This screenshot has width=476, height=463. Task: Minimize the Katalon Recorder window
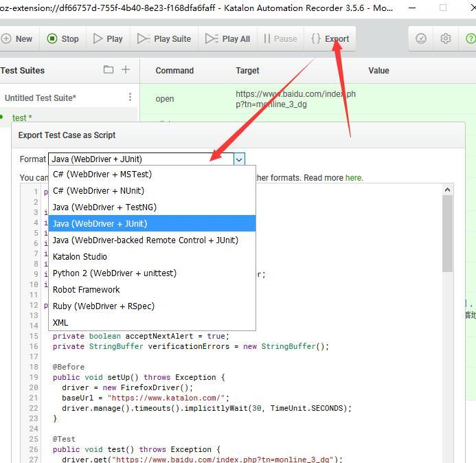tap(412, 8)
